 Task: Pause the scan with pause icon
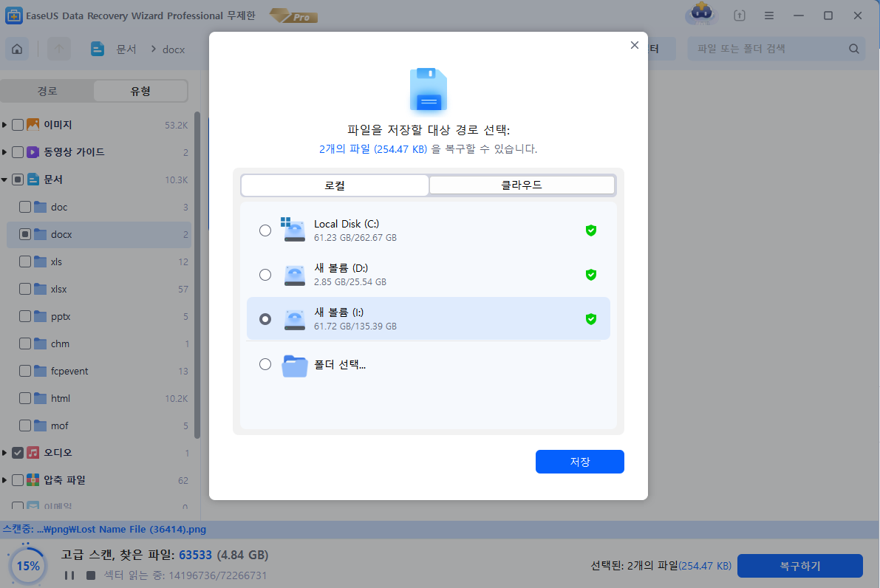[x=69, y=575]
